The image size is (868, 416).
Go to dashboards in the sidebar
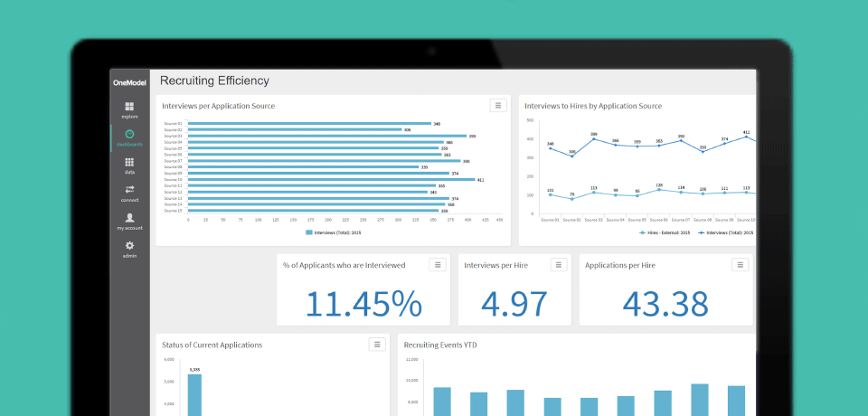(129, 137)
